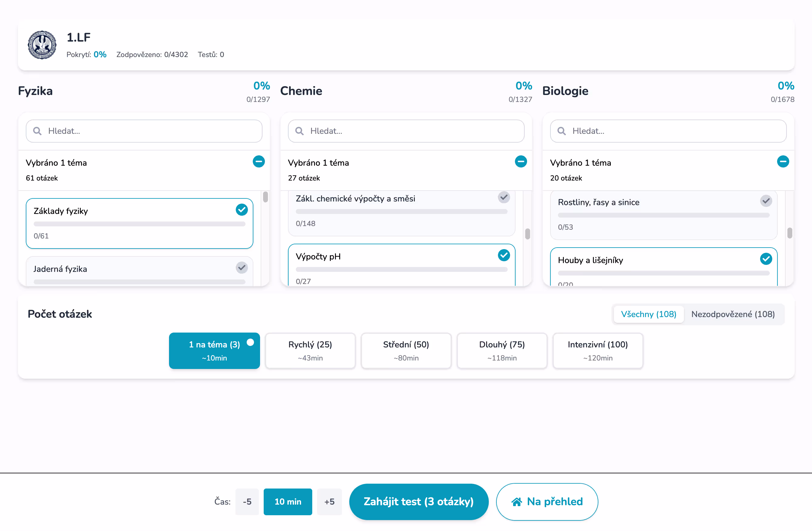Click search magnifier icon in Fyzika panel
Image resolution: width=812 pixels, height=531 pixels.
click(37, 131)
